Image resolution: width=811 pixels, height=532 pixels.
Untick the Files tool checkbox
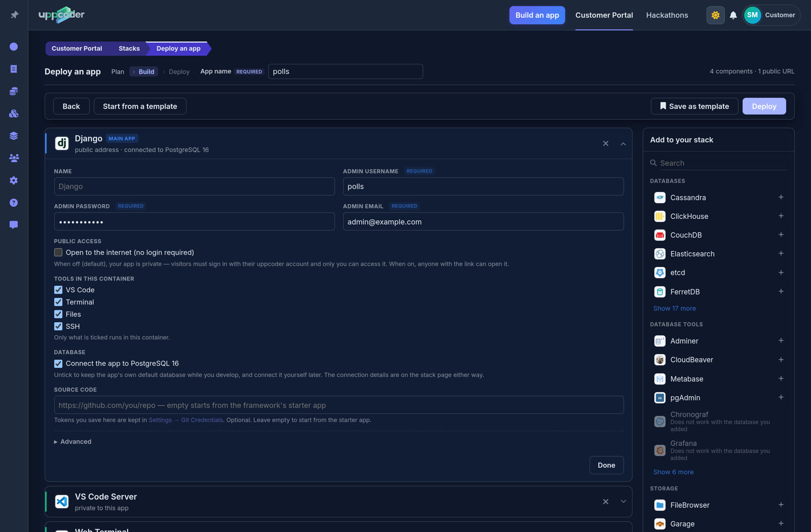coord(58,314)
